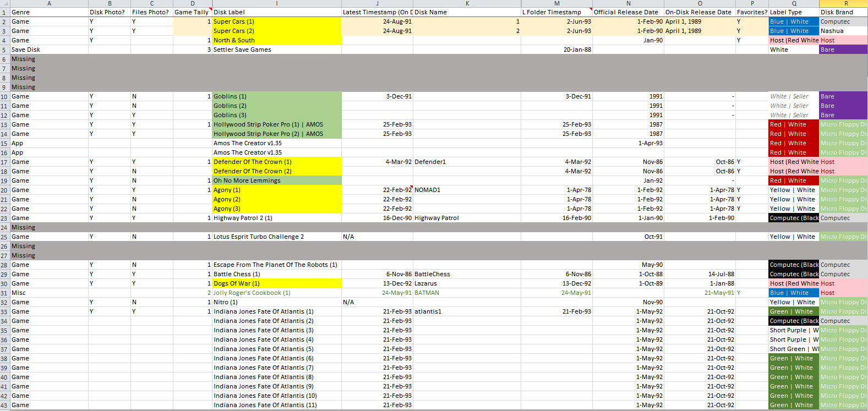Click the "Genre" header cell

(x=48, y=12)
